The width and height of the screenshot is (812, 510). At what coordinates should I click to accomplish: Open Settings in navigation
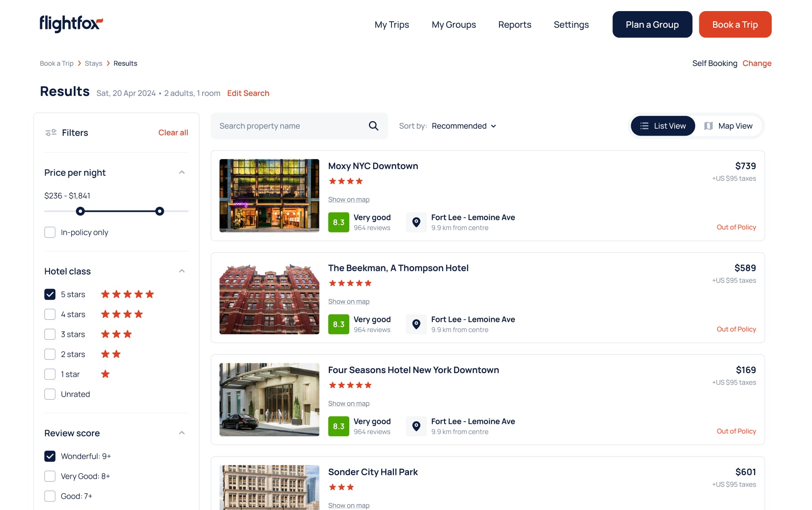click(571, 25)
